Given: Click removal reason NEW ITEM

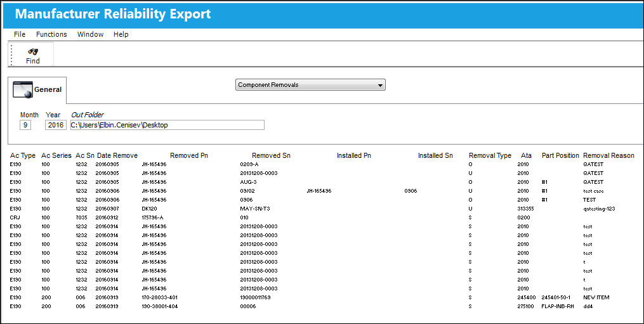Looking at the screenshot, I should point(596,297).
